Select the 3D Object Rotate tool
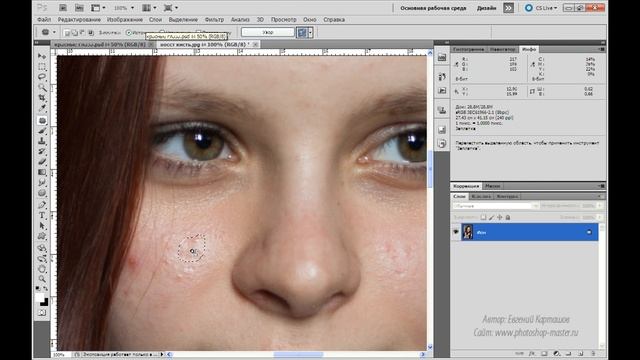Image resolution: width=640 pixels, height=360 pixels. click(42, 248)
